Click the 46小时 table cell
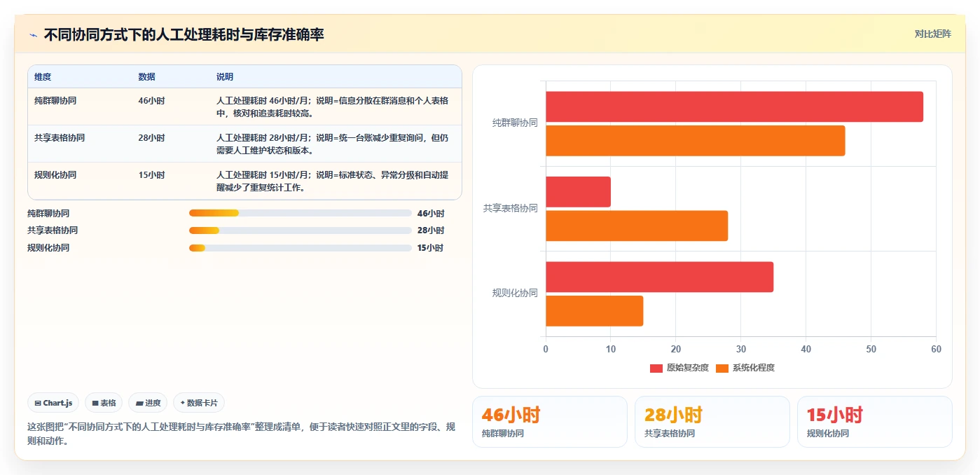Screen dimensions: 980x475 coord(151,101)
